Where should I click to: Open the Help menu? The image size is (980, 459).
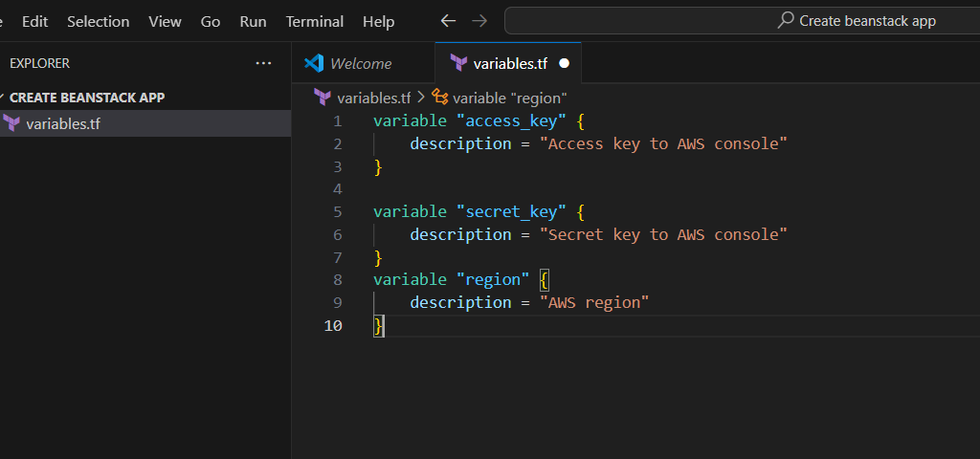379,21
